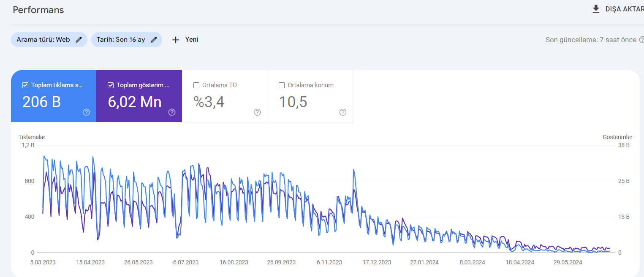Enable the Ortalama TO checkbox
This screenshot has width=644, height=277.
pyautogui.click(x=196, y=85)
